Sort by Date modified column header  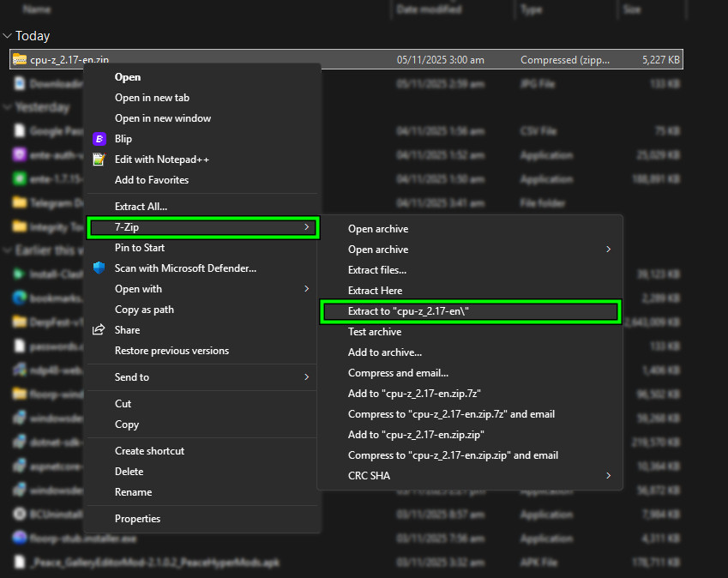tap(429, 9)
